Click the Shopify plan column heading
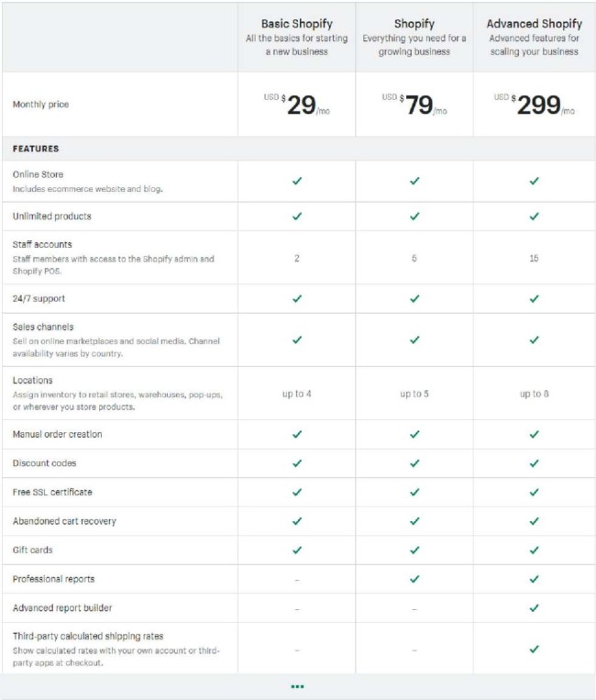Screen dimensions: 596x700 click(414, 24)
